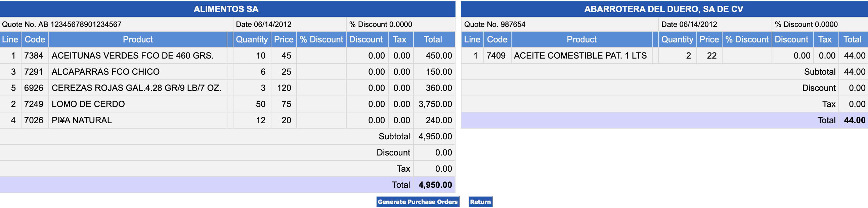Click the Product column header in ALIMENTOS table
Screen dimensions: 868x208
pyautogui.click(x=137, y=39)
